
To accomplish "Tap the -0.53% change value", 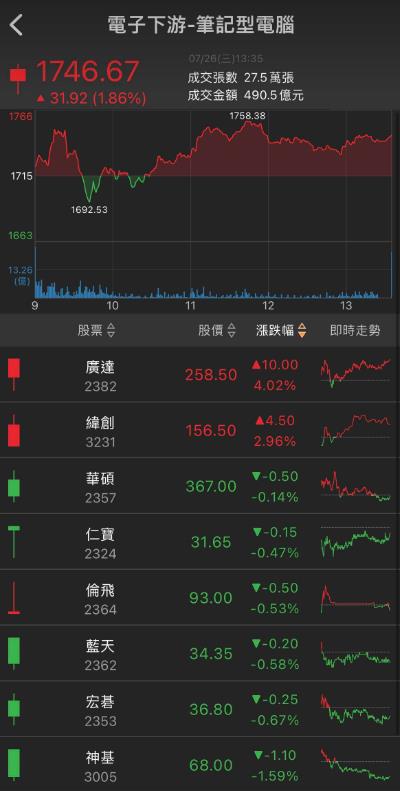I will click(274, 609).
